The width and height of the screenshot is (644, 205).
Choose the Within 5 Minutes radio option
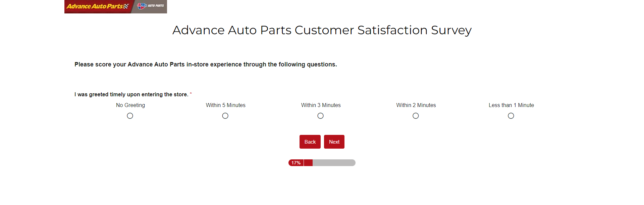(225, 116)
